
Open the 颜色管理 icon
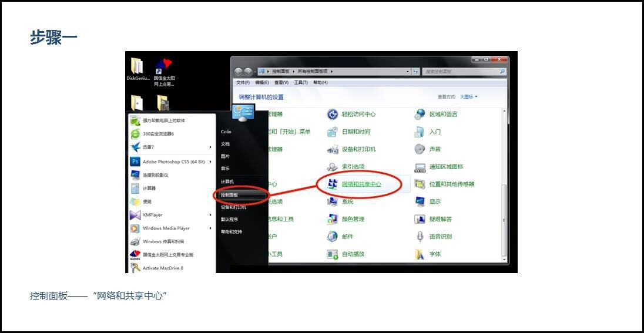point(333,219)
